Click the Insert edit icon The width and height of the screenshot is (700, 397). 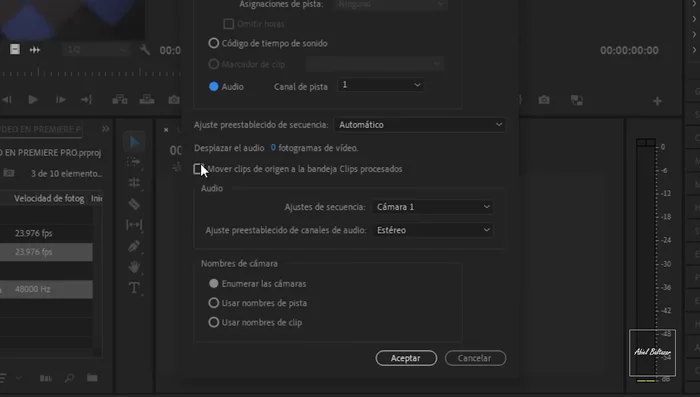coord(120,99)
